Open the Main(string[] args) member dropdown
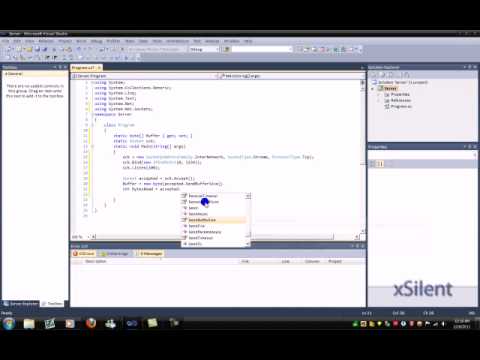The height and width of the screenshot is (360, 480). [291, 76]
